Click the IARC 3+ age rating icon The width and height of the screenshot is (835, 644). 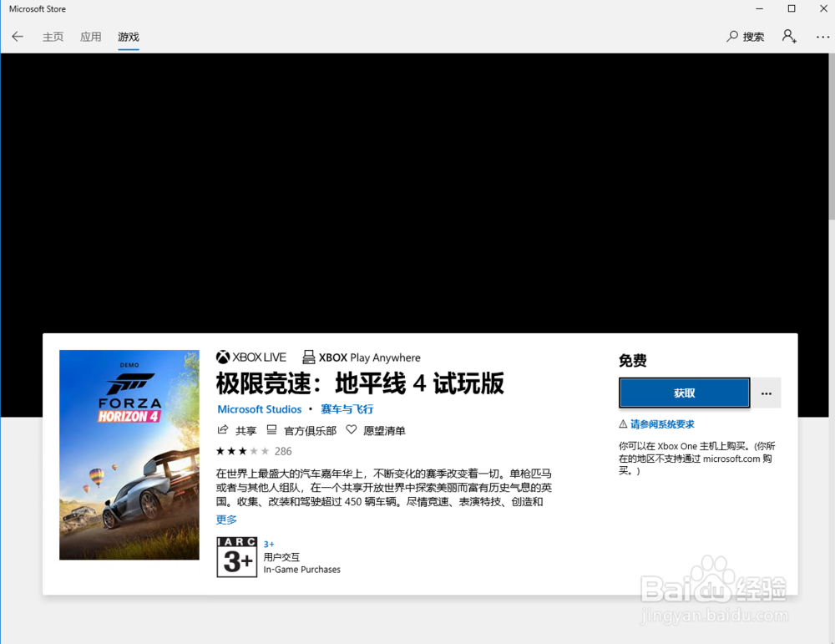237,557
